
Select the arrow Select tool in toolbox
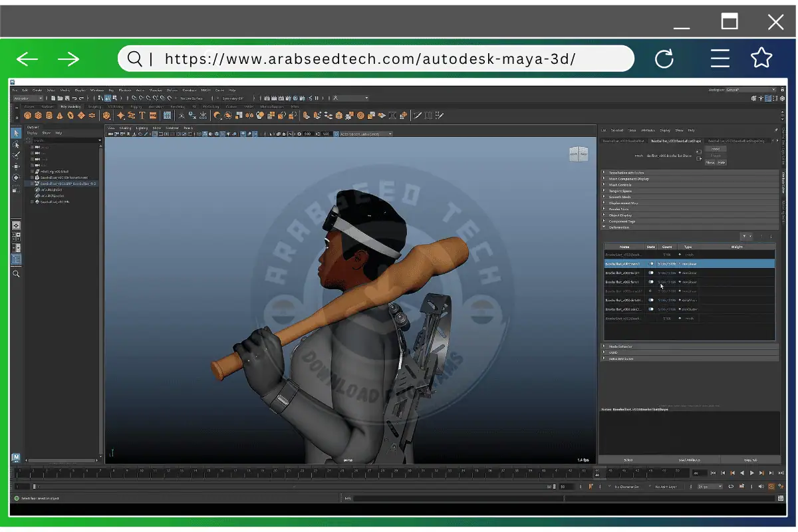coord(16,133)
